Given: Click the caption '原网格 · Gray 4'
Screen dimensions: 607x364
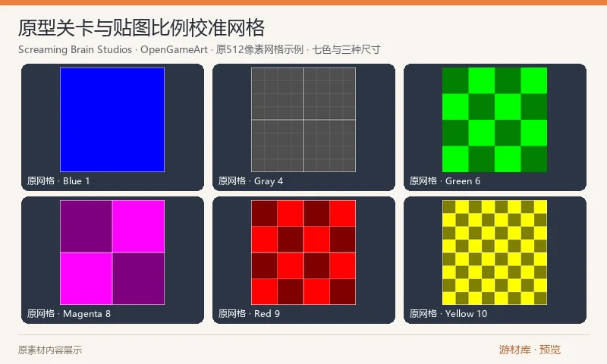Looking at the screenshot, I should [x=250, y=181].
